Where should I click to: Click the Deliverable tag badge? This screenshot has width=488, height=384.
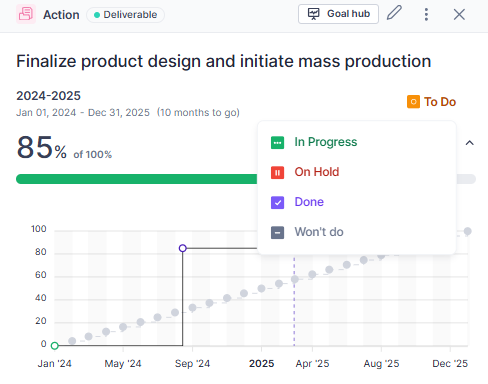[x=125, y=15]
